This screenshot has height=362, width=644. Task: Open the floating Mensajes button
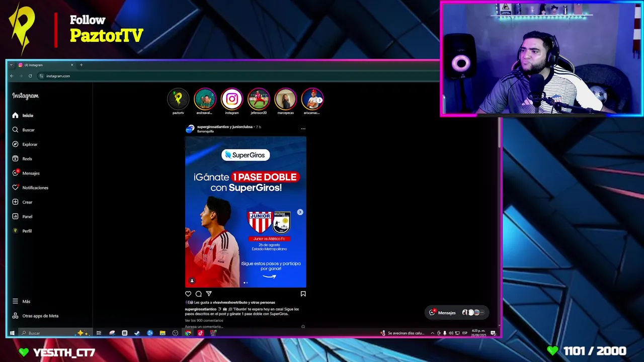click(457, 313)
